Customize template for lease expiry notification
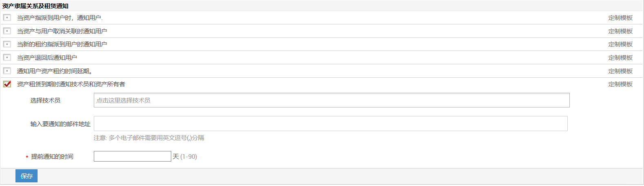Image resolution: width=644 pixels, height=186 pixels. [x=620, y=84]
